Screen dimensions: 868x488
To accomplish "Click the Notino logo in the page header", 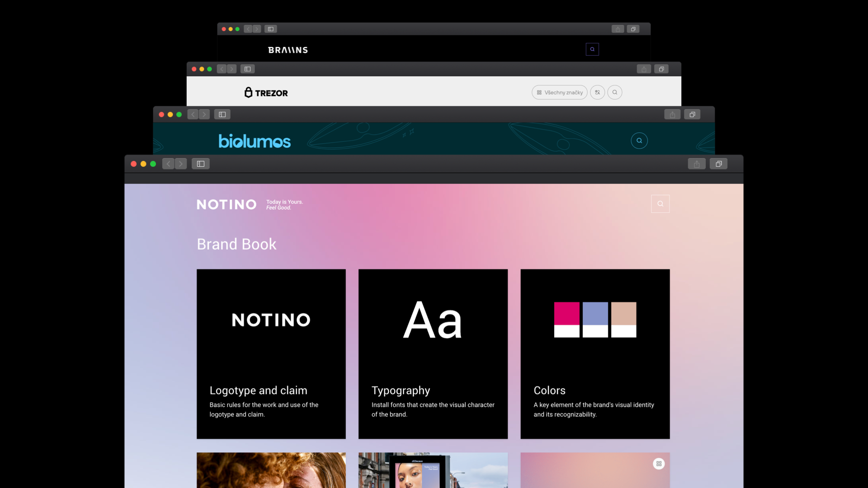I will (x=226, y=205).
